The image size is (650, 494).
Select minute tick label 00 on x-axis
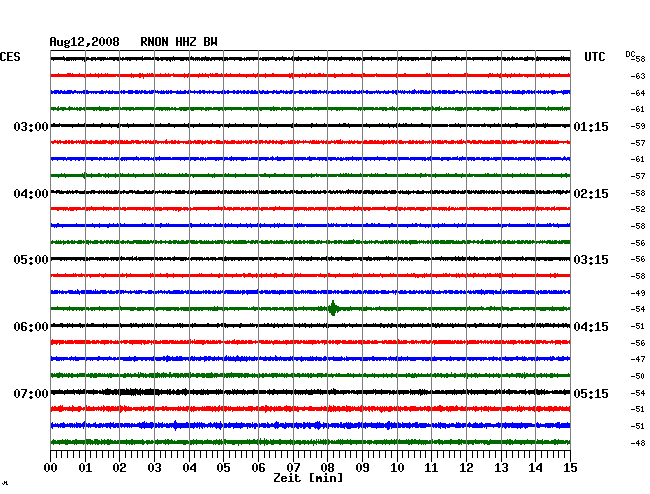tap(51, 467)
